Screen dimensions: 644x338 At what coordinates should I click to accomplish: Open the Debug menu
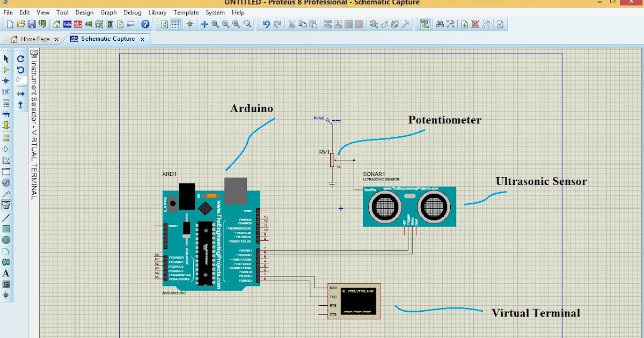(132, 12)
